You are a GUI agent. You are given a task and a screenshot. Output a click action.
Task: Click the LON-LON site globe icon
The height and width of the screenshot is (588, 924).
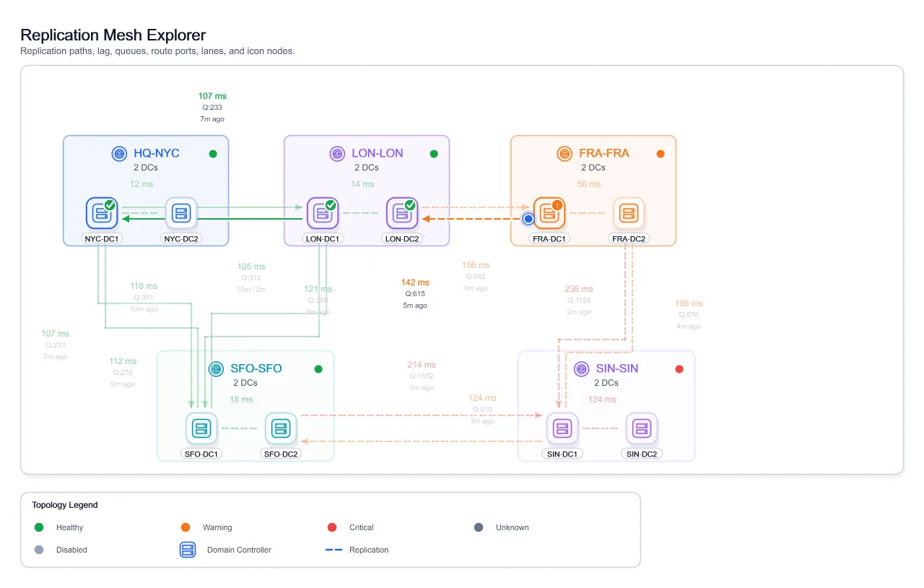pyautogui.click(x=337, y=153)
